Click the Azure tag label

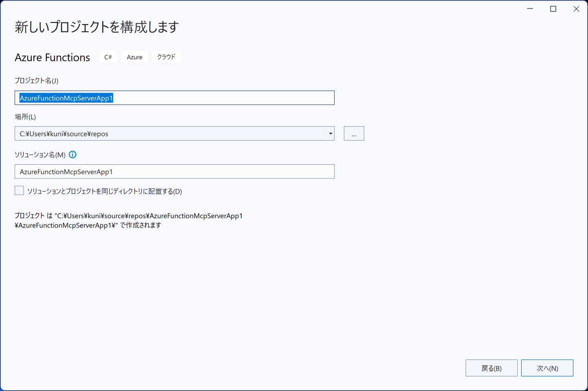135,57
